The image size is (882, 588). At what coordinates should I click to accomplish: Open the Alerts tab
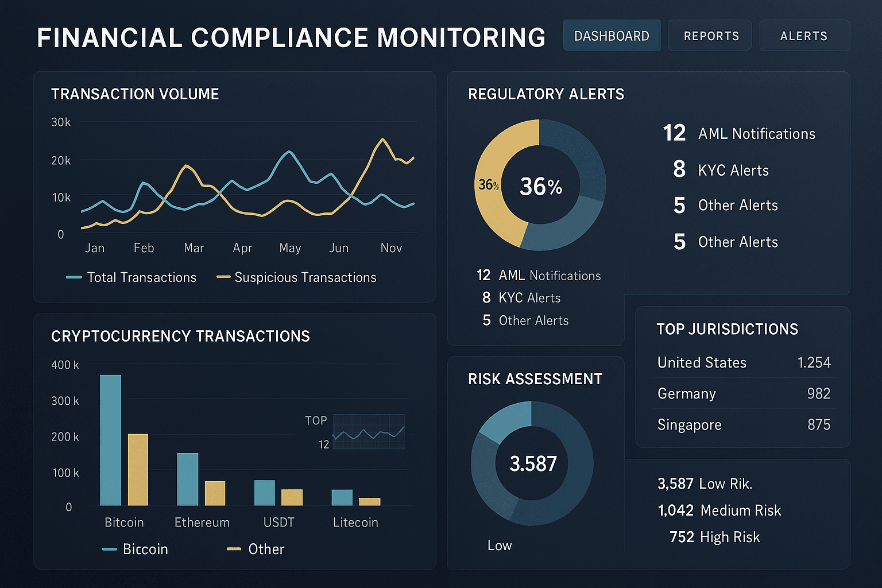point(804,36)
